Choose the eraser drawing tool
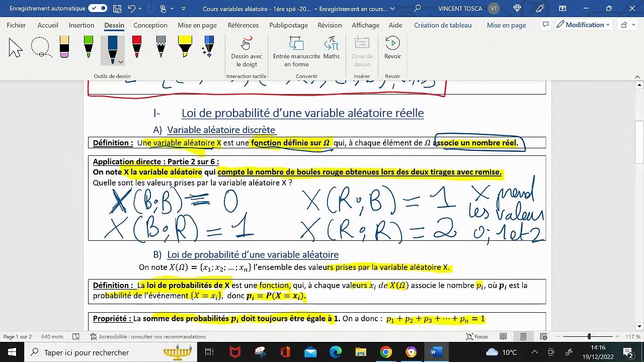 (x=64, y=47)
